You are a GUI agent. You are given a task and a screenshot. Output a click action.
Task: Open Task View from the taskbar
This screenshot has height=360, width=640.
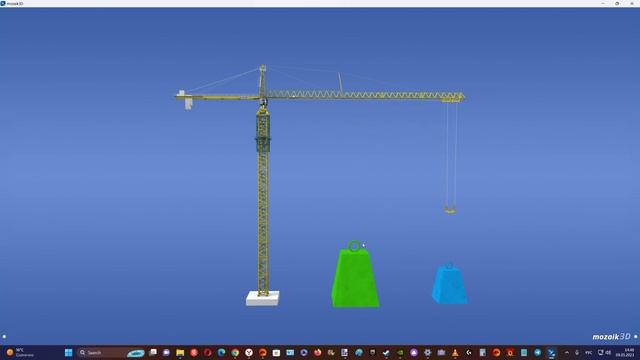tap(153, 353)
